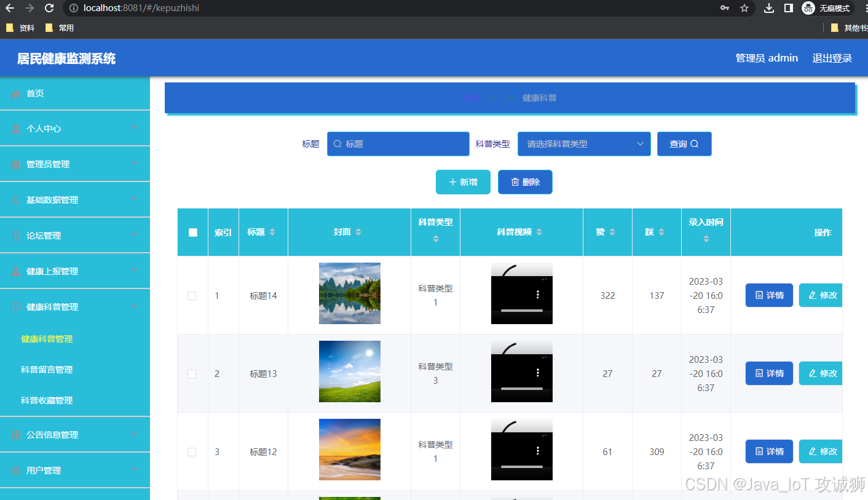
Task: Click the video progress bar in 标题14 row
Action: (521, 311)
